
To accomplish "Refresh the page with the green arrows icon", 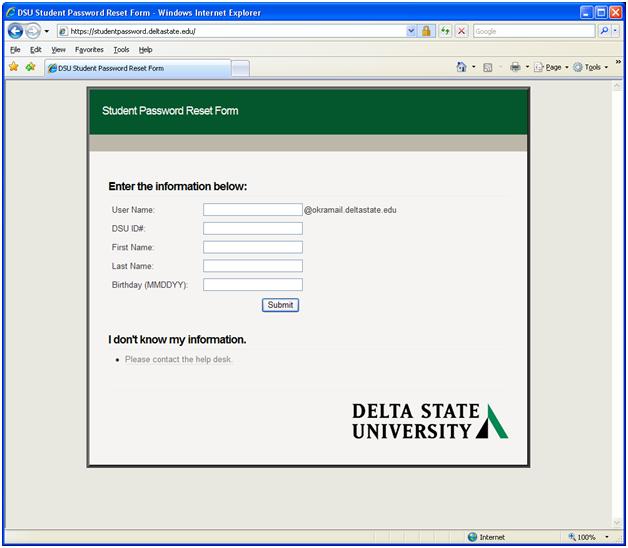I will click(x=445, y=31).
